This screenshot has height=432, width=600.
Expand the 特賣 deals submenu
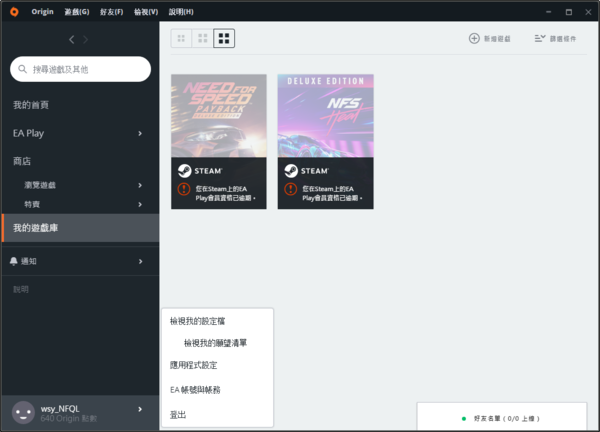click(140, 204)
